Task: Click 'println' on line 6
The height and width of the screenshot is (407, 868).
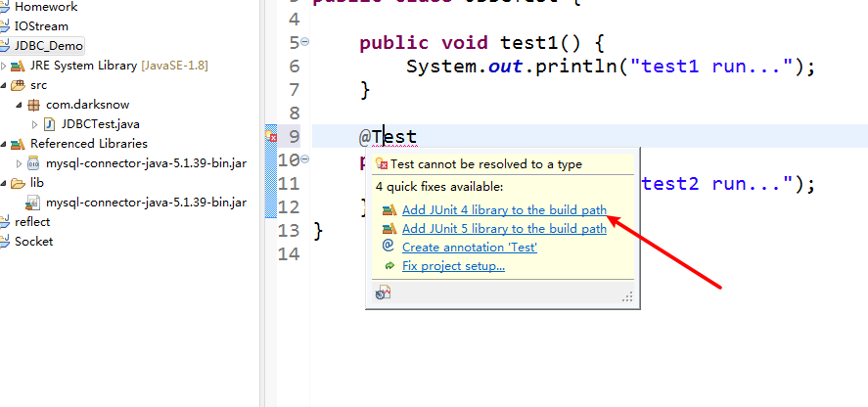Action: tap(575, 67)
